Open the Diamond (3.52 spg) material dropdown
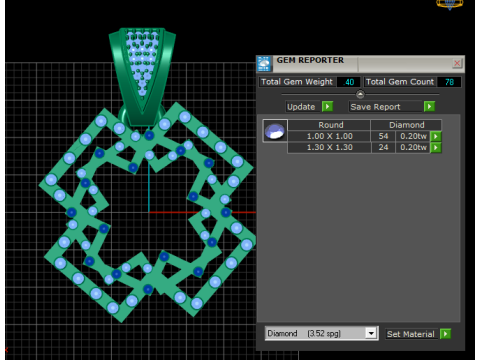The width and height of the screenshot is (480, 360). pyautogui.click(x=371, y=333)
